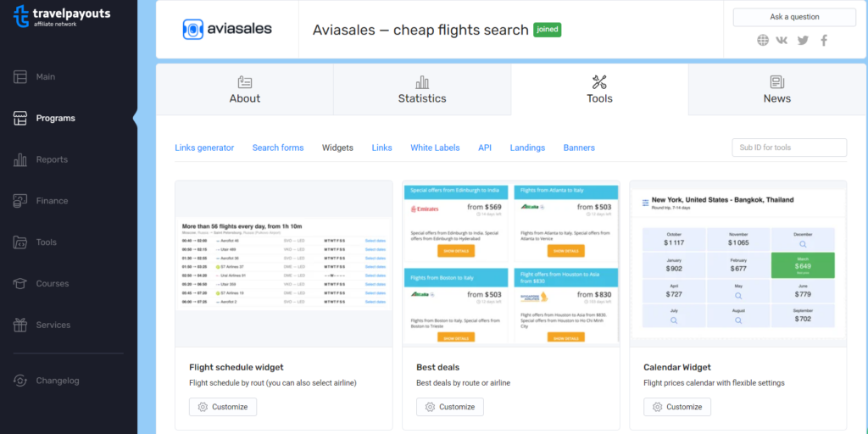Open the website globe icon
The image size is (868, 434).
click(x=763, y=40)
